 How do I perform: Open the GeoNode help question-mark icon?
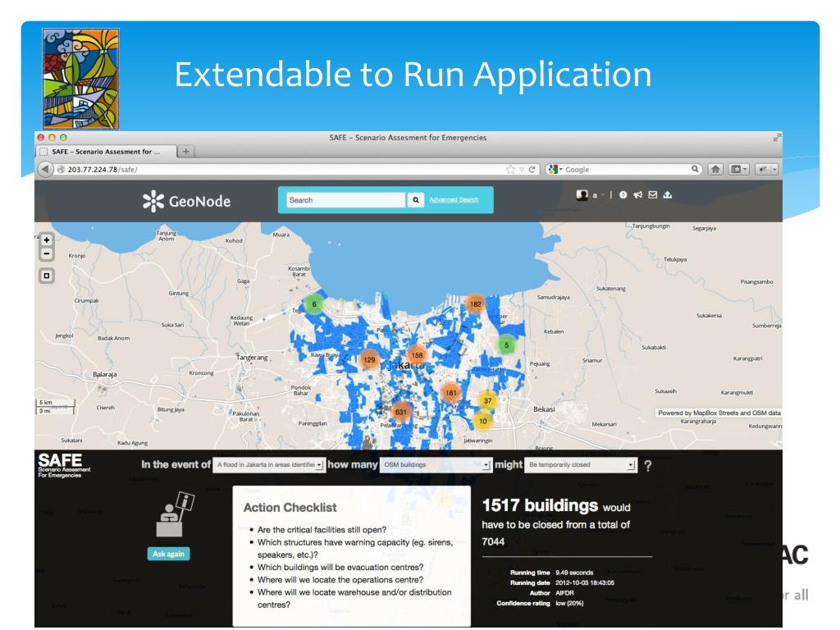tap(623, 195)
